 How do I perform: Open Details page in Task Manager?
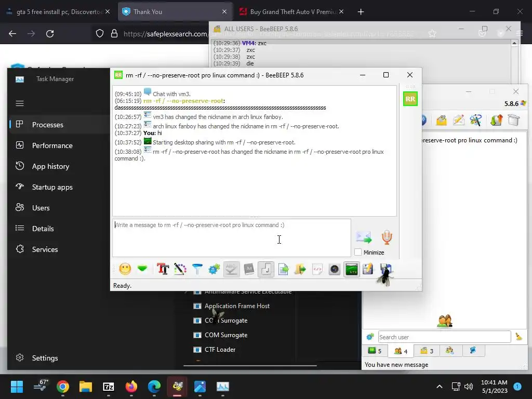pyautogui.click(x=60, y=229)
